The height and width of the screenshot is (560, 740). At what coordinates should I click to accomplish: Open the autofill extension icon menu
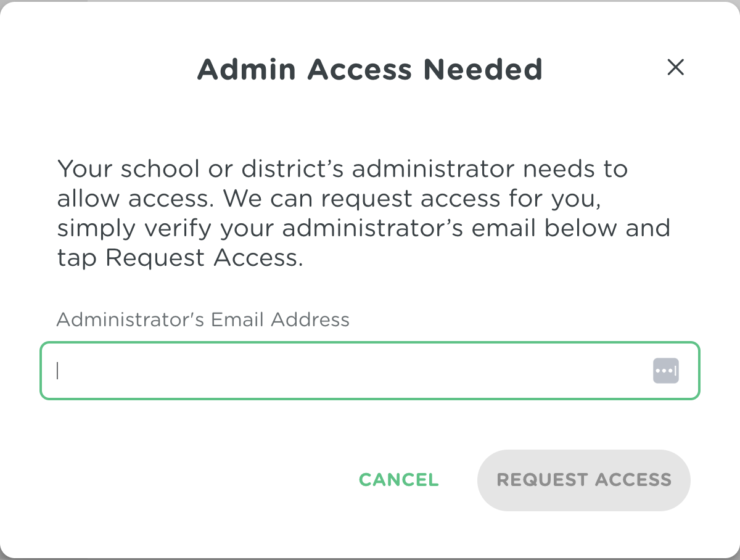point(665,371)
